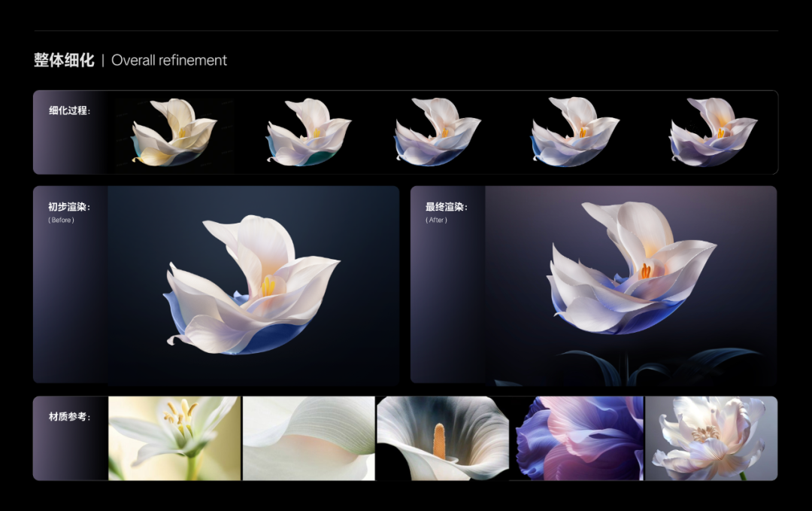This screenshot has width=812, height=511.
Task: Open the After final render flower image
Action: click(631, 284)
